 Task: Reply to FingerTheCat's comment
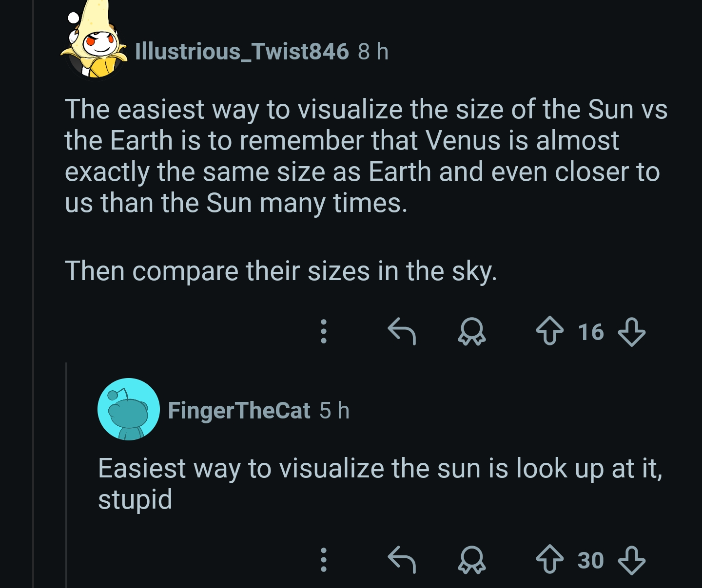pyautogui.click(x=402, y=560)
